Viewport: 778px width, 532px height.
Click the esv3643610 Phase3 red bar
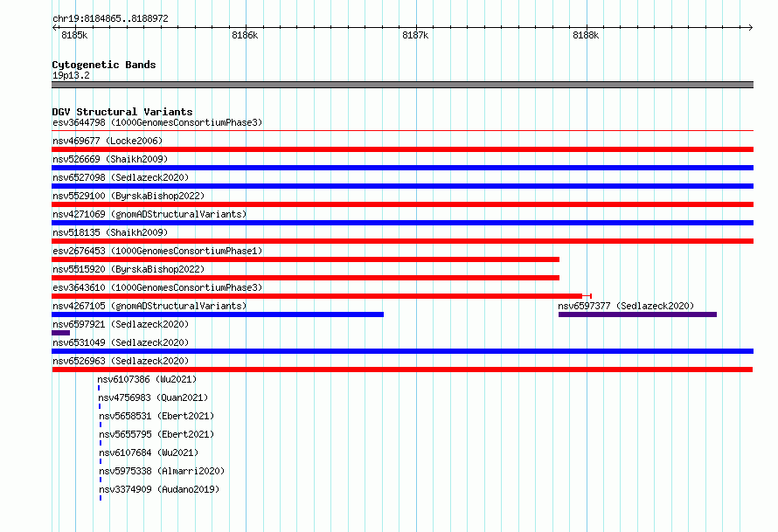322,296
